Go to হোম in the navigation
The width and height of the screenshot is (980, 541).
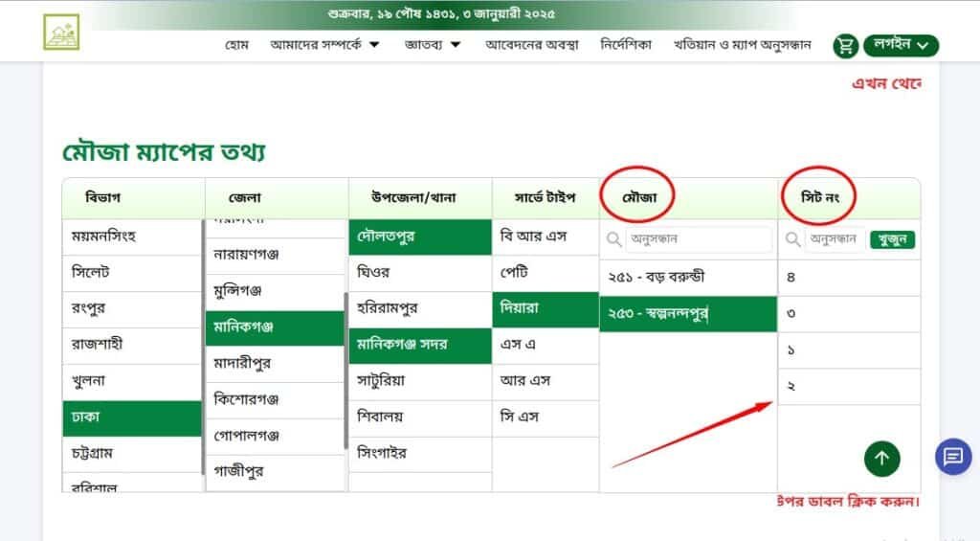(x=237, y=44)
